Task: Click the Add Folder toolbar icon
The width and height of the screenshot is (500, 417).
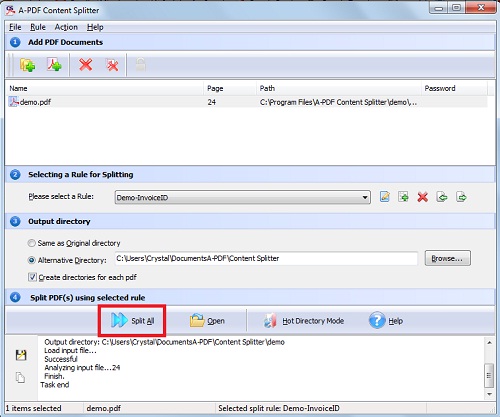Action: (27, 65)
